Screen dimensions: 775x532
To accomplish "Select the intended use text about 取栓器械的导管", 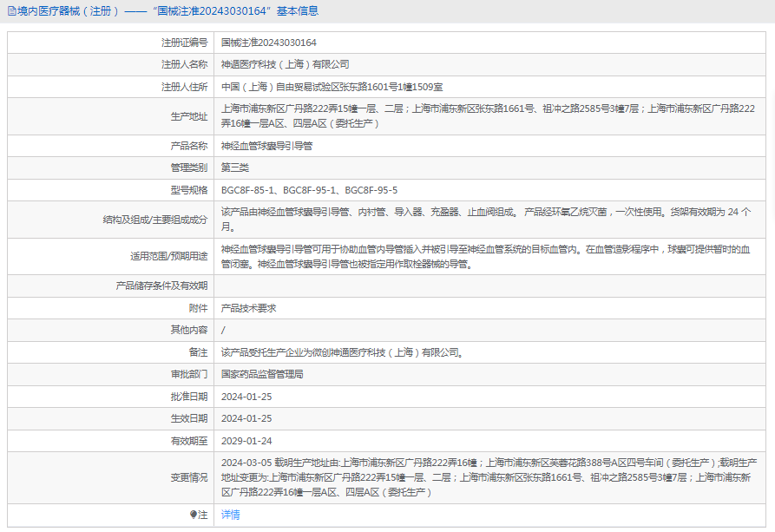I will (485, 257).
